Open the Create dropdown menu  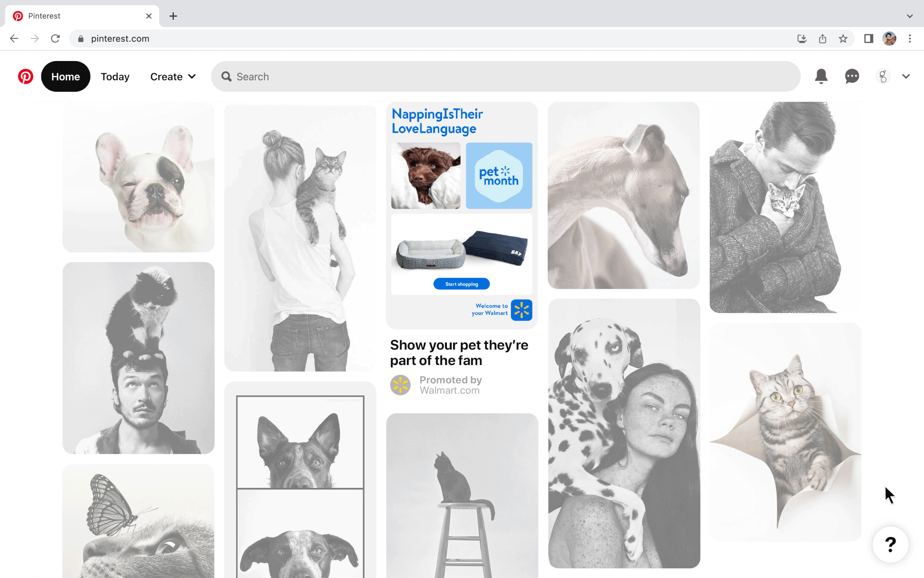[x=173, y=77]
